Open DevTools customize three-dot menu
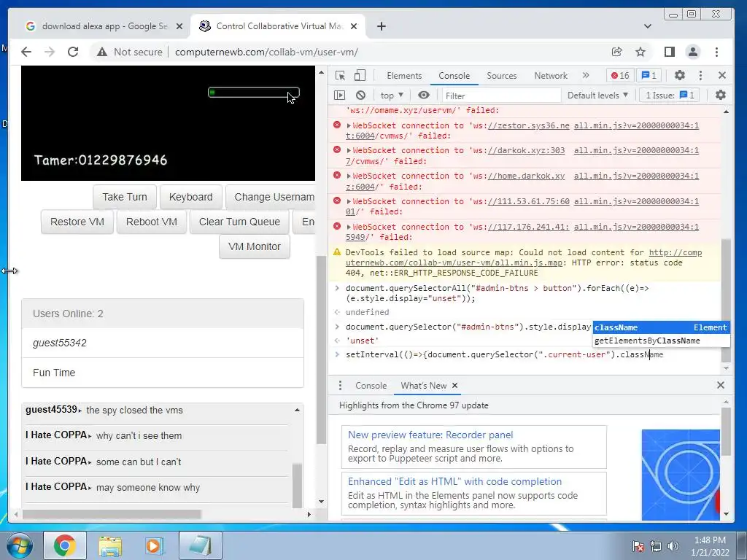747x560 pixels. pyautogui.click(x=700, y=75)
